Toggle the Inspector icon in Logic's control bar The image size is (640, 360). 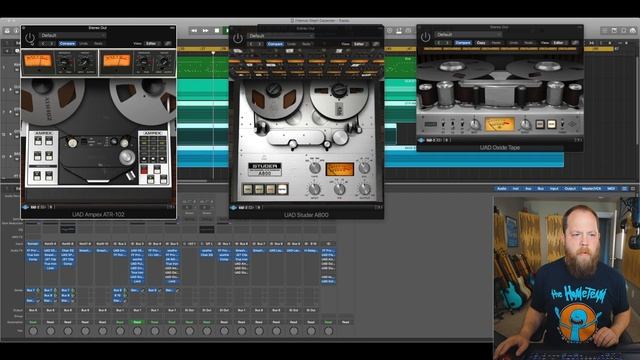click(16, 31)
